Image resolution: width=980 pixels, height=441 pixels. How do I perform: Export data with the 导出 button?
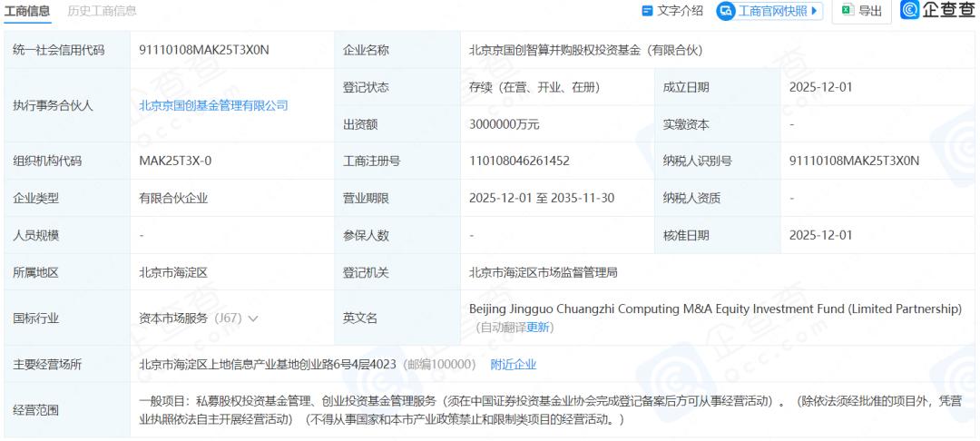(x=861, y=11)
